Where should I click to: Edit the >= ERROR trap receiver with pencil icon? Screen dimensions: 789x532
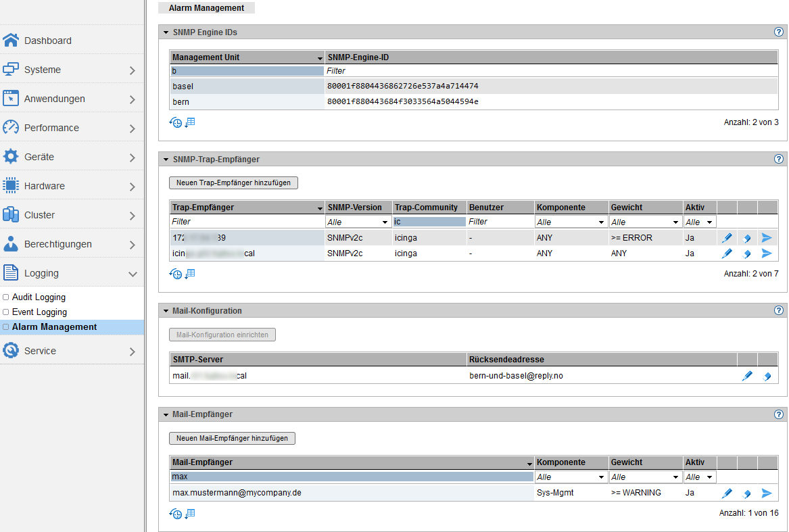[727, 238]
